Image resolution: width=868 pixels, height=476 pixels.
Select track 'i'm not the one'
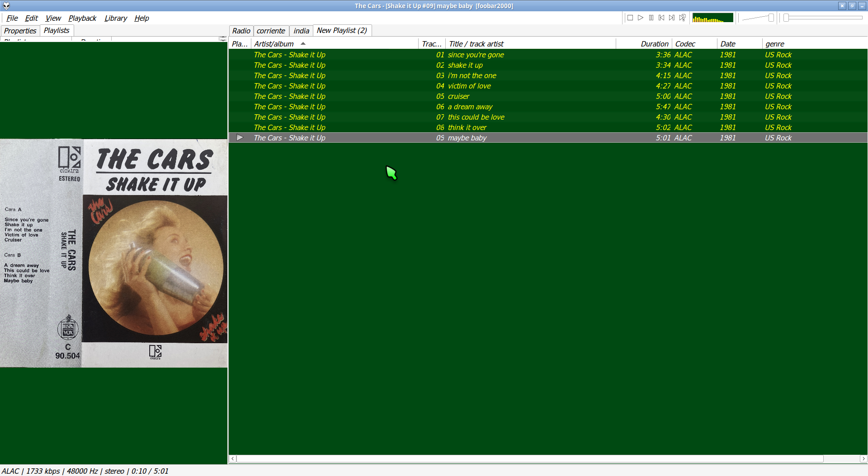coord(548,75)
